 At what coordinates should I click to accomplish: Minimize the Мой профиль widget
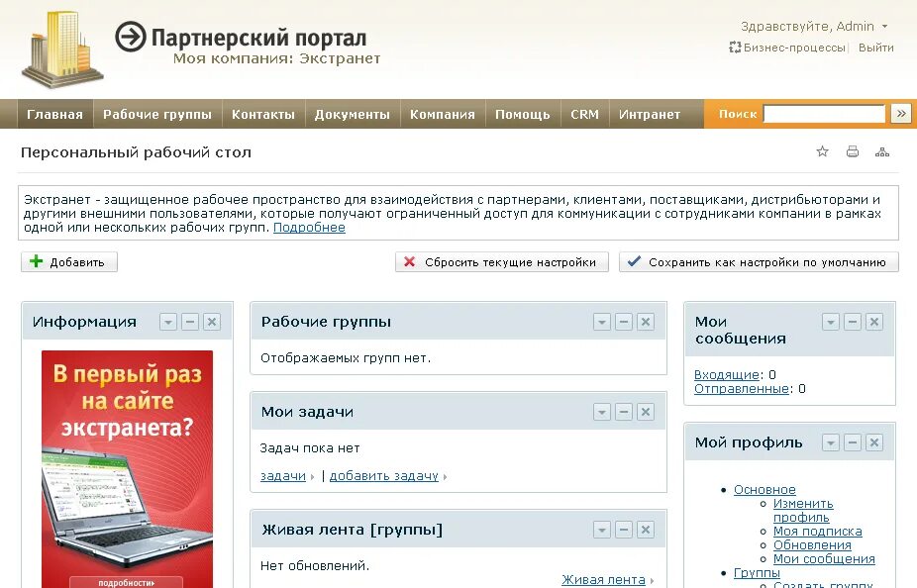[852, 442]
